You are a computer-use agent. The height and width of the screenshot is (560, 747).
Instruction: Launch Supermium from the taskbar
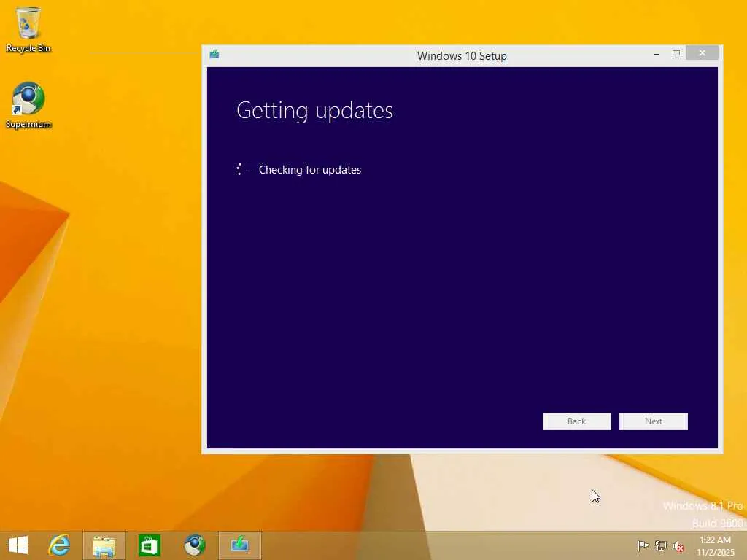pos(194,545)
